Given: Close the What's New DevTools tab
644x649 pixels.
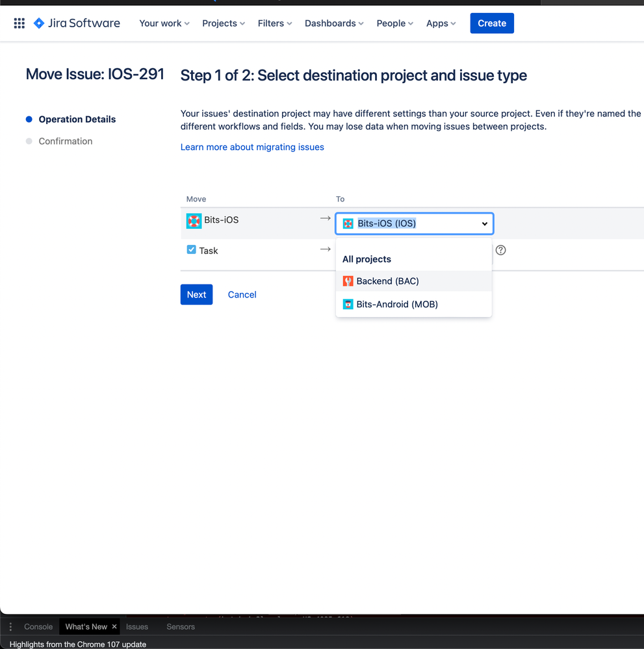Looking at the screenshot, I should pyautogui.click(x=114, y=627).
